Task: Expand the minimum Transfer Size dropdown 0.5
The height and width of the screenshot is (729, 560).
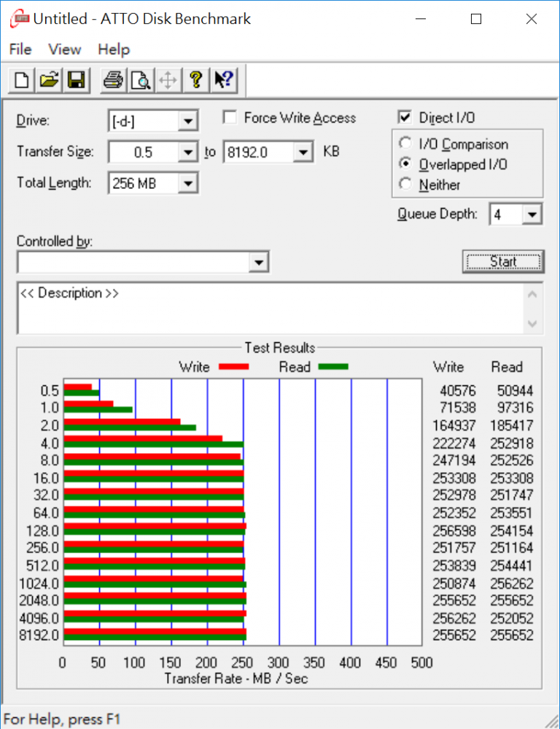Action: (187, 153)
